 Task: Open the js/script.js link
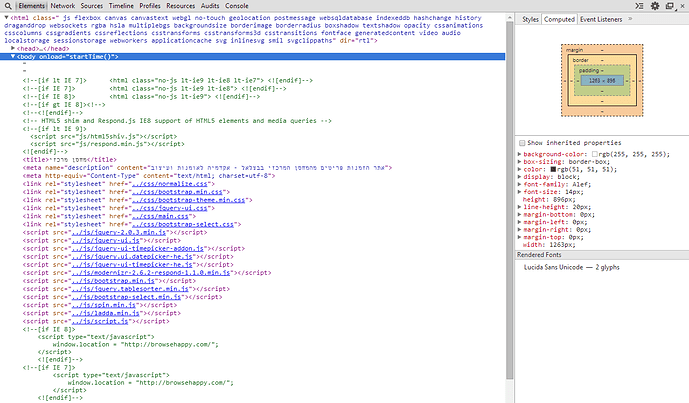coord(100,321)
